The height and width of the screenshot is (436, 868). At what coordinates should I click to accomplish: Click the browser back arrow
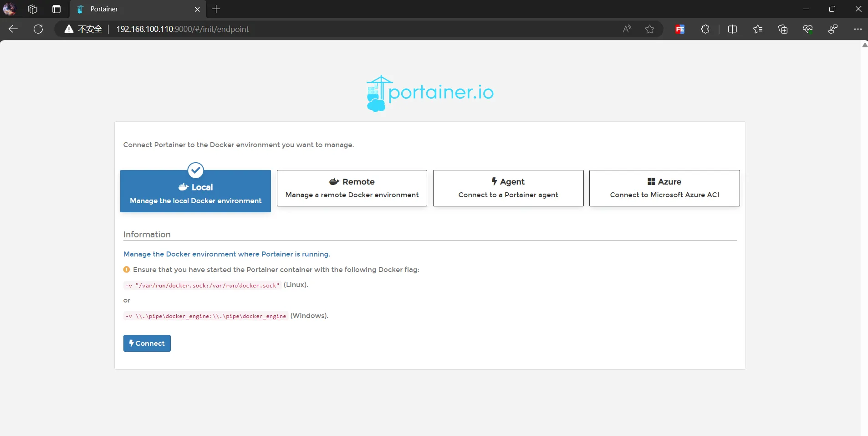[x=13, y=29]
